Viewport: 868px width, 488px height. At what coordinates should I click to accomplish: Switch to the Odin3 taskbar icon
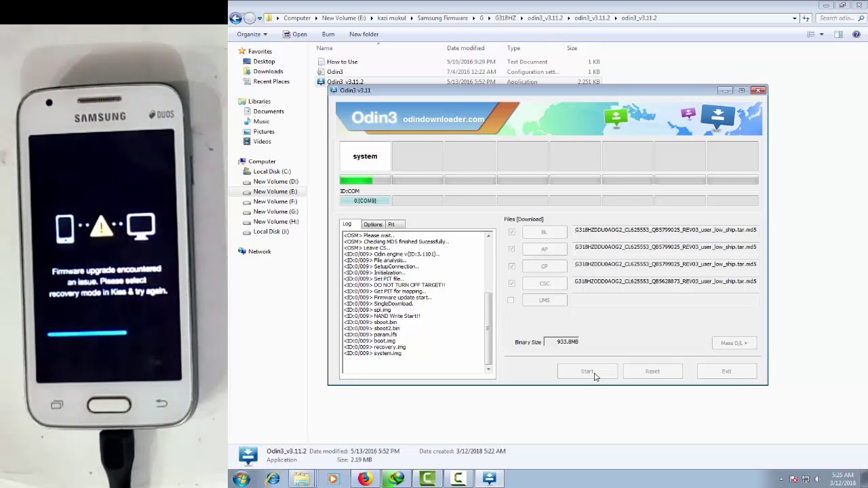(x=490, y=479)
